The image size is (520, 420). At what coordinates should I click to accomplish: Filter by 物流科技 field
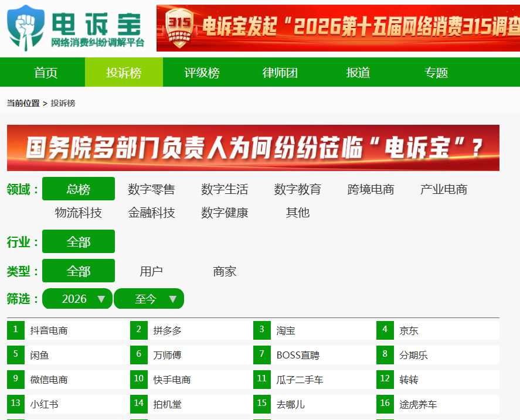[x=79, y=213]
